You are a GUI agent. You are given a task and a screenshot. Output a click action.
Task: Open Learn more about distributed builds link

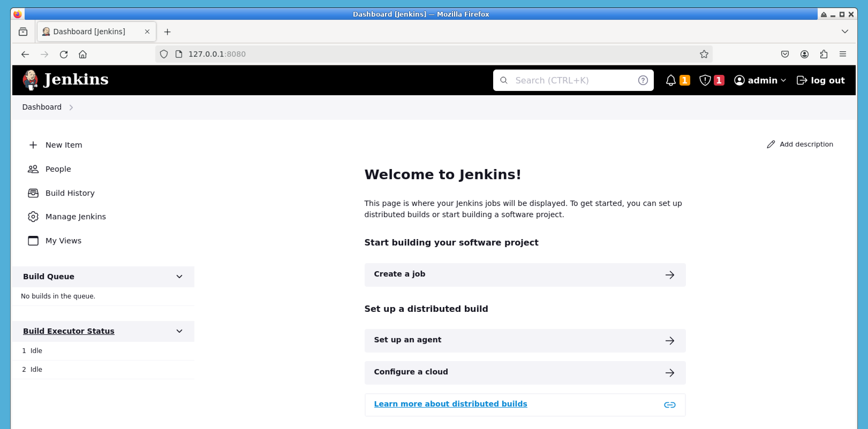click(451, 404)
